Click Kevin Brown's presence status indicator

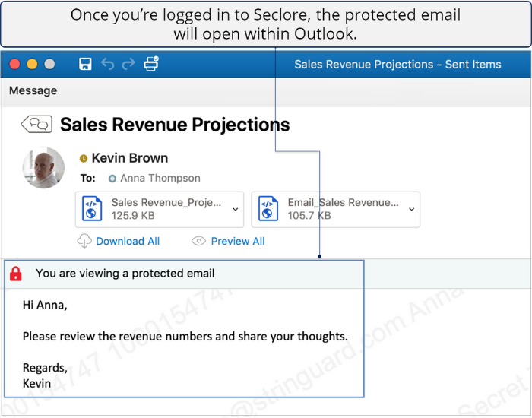pyautogui.click(x=84, y=159)
